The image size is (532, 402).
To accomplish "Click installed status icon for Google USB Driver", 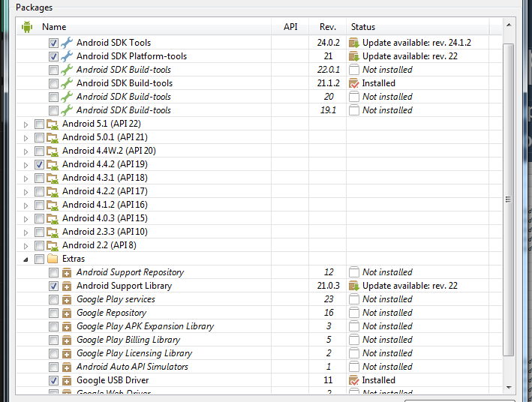I will point(354,380).
